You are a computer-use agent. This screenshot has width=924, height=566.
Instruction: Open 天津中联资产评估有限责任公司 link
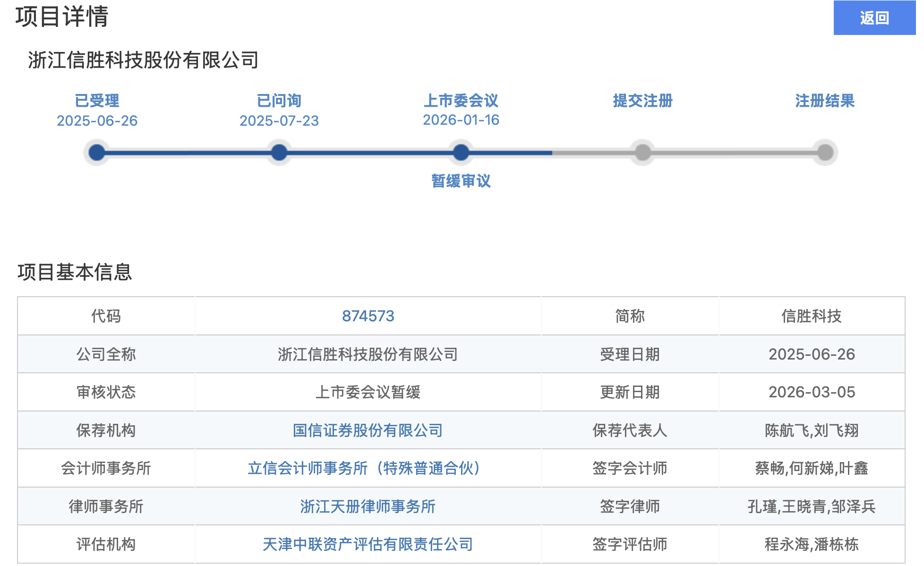368,544
